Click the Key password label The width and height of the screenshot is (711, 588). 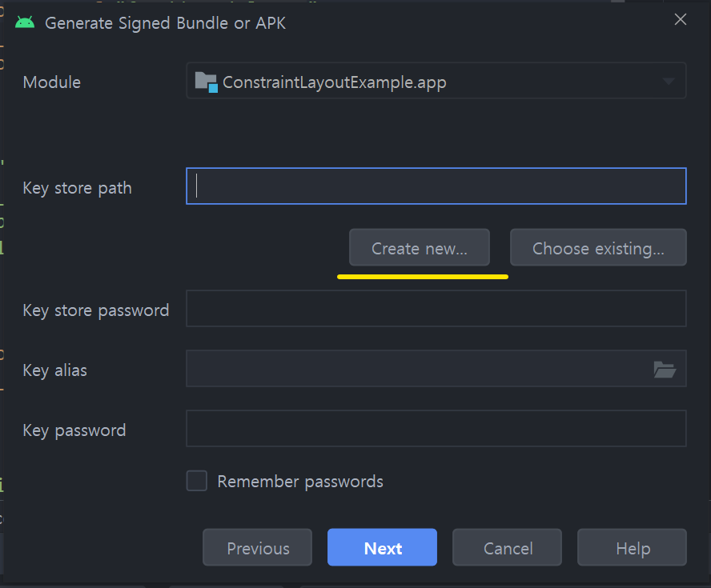74,430
